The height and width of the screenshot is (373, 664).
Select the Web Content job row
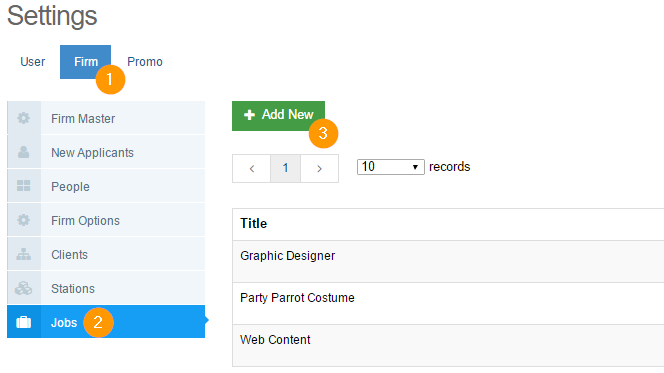coord(448,345)
